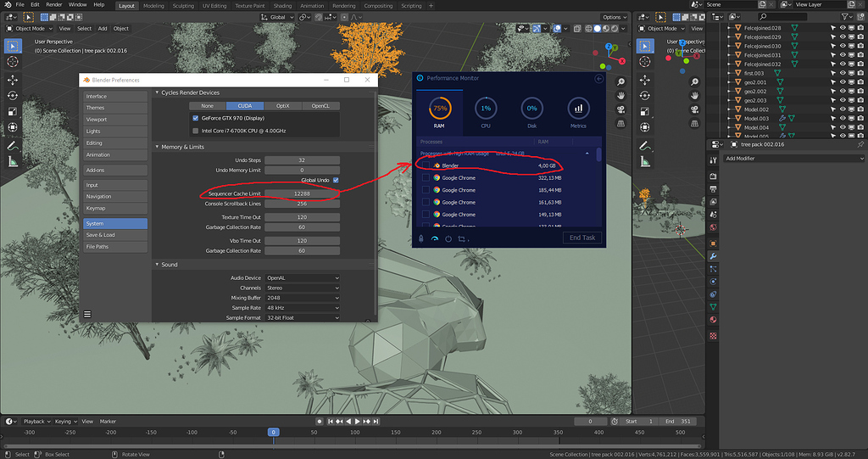Open the Mixing Buffer 2048 dropdown
The height and width of the screenshot is (459, 868).
pos(303,299)
